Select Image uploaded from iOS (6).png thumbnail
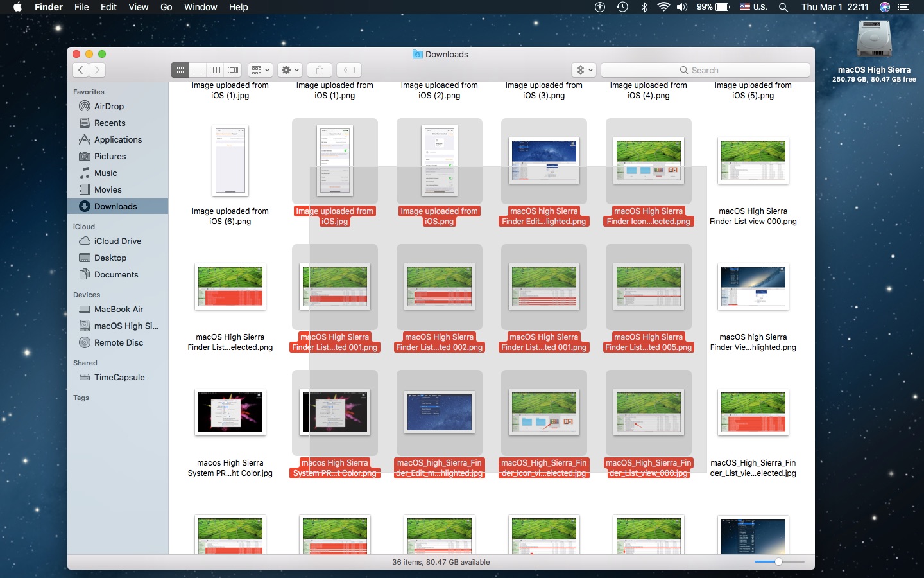 coord(230,161)
